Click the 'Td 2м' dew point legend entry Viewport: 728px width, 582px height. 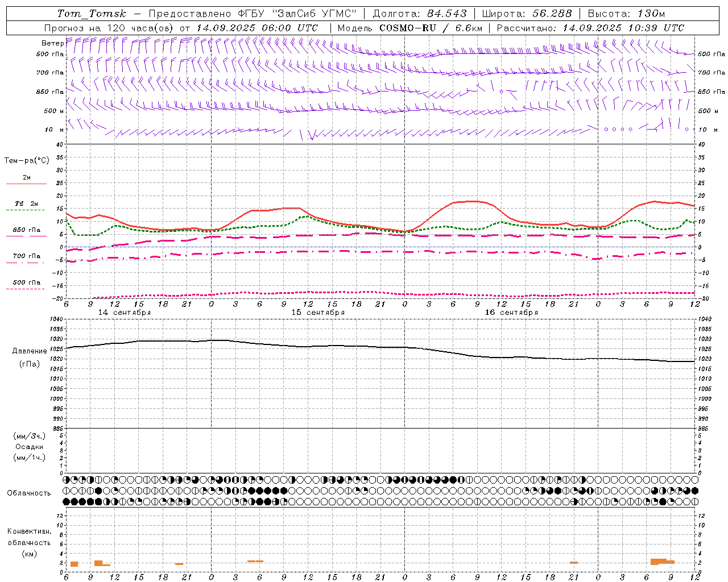pos(26,203)
